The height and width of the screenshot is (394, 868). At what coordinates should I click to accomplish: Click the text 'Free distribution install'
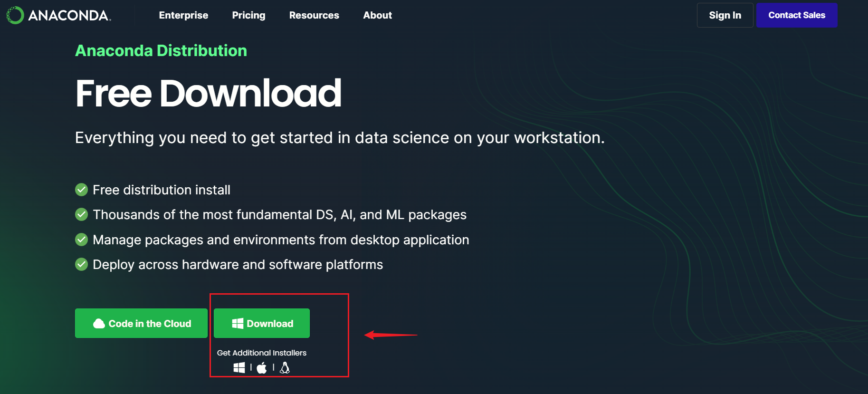[162, 190]
